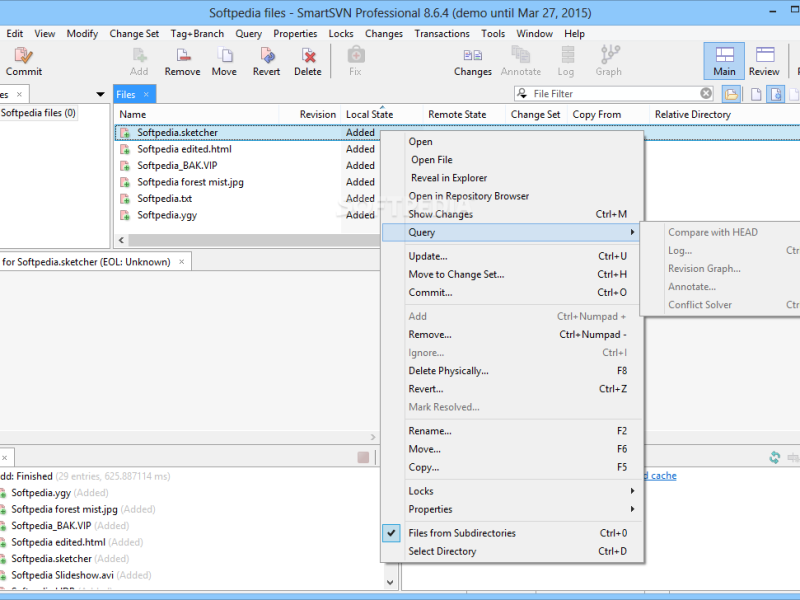800x600 pixels.
Task: Choose Reveal in Explorer from the context menu
Action: point(512,178)
